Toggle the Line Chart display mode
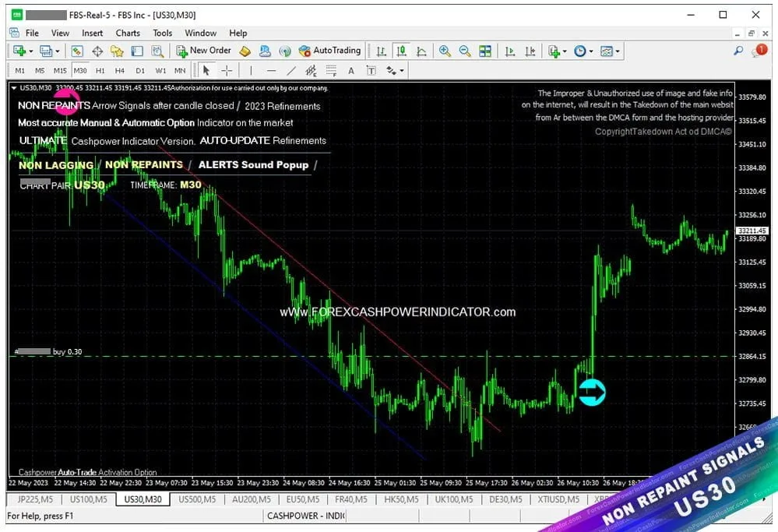 (x=423, y=51)
